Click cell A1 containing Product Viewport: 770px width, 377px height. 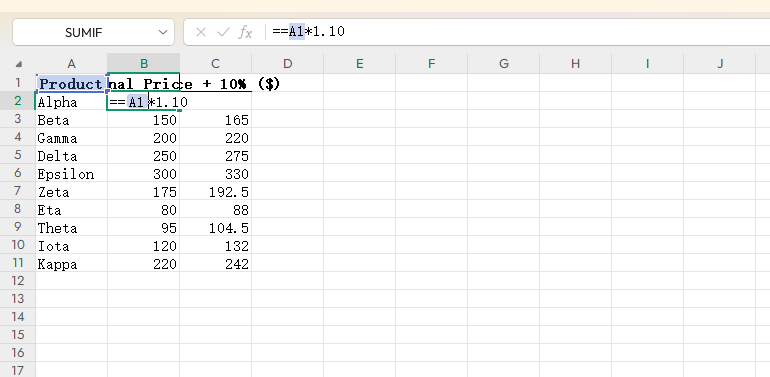click(x=72, y=83)
